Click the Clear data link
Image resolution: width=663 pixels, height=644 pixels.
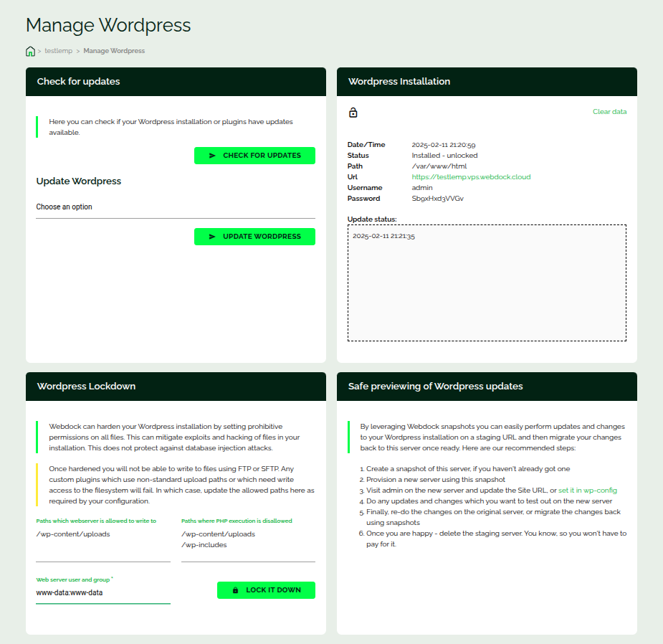[609, 112]
